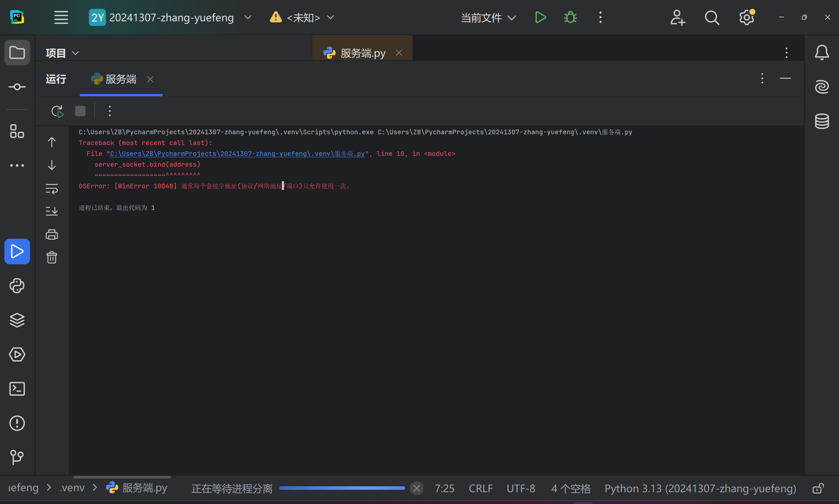Viewport: 839px width, 504px height.
Task: Switch to the 服务端.py editor tab
Action: pos(362,53)
